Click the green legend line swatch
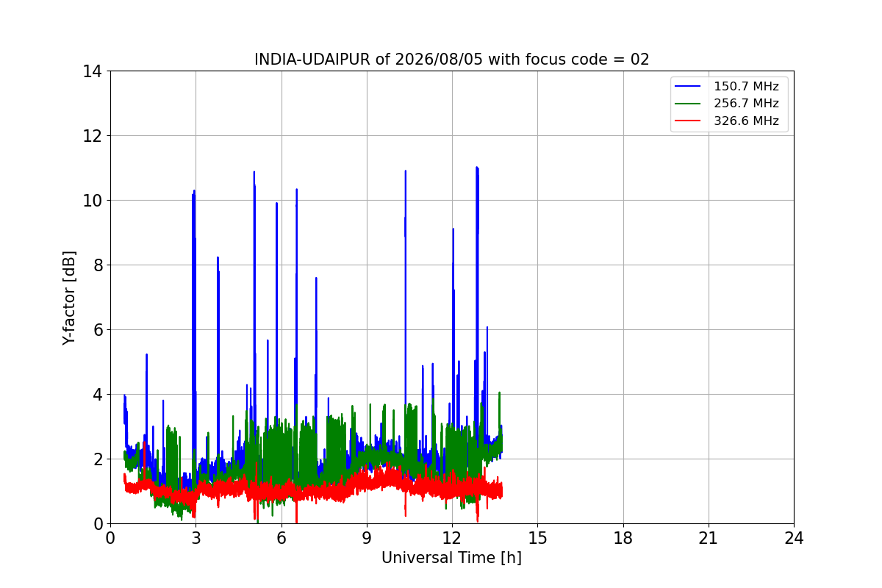This screenshot has height=588, width=882. pos(689,104)
